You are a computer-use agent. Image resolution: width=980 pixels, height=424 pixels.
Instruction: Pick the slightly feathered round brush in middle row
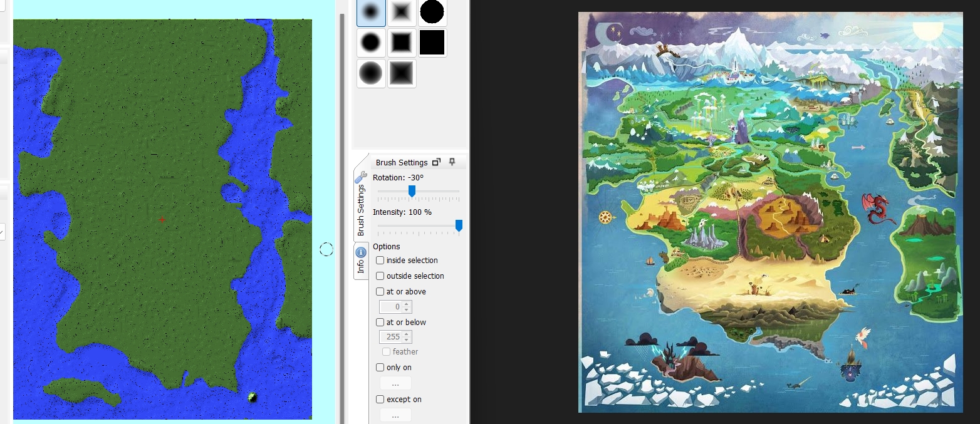click(x=371, y=43)
